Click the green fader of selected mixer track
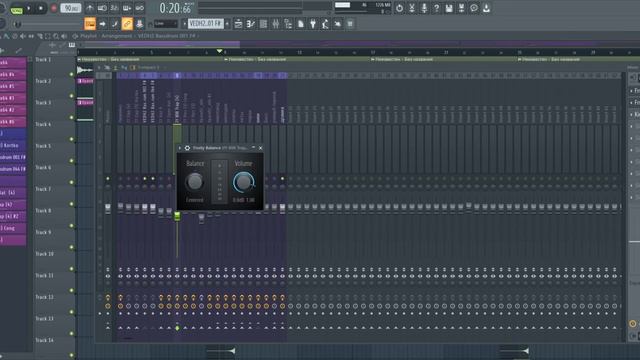The width and height of the screenshot is (640, 360). [x=177, y=216]
